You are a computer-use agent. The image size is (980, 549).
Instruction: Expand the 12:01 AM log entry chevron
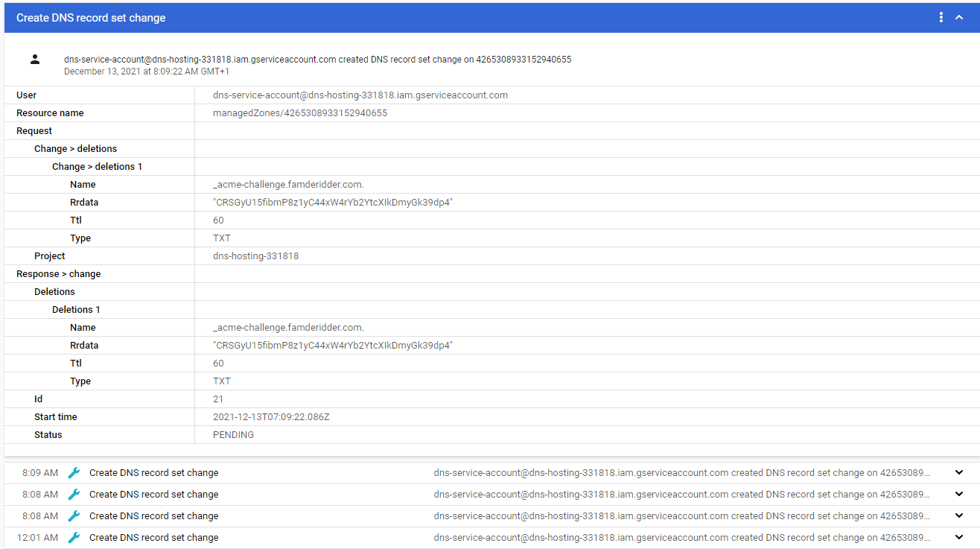(959, 537)
